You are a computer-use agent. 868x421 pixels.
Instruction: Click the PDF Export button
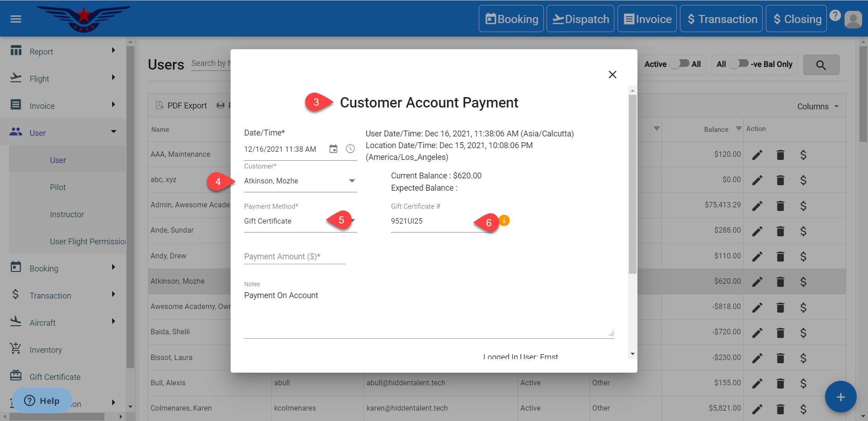click(181, 106)
